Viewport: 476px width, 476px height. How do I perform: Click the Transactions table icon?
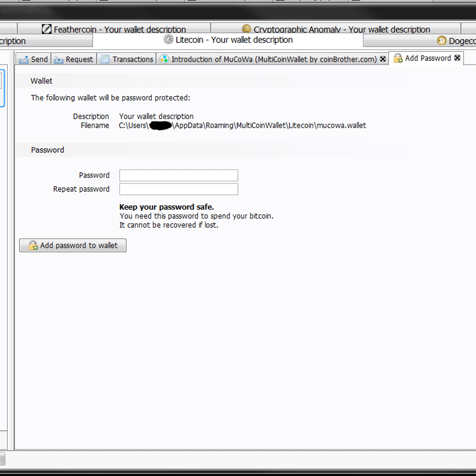105,59
